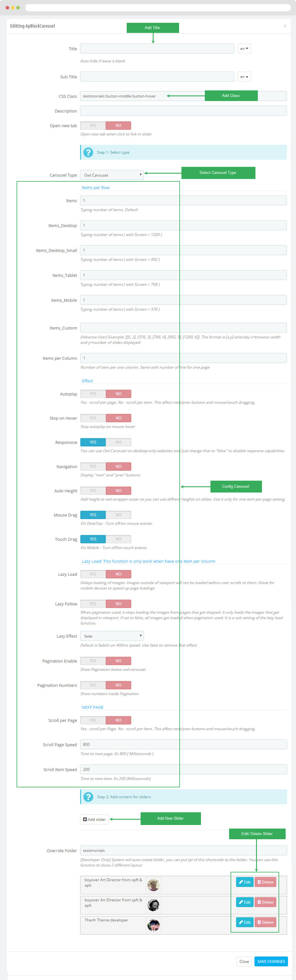Delete the Thanh Theme developer slider
This screenshot has width=296, height=980.
(x=265, y=922)
